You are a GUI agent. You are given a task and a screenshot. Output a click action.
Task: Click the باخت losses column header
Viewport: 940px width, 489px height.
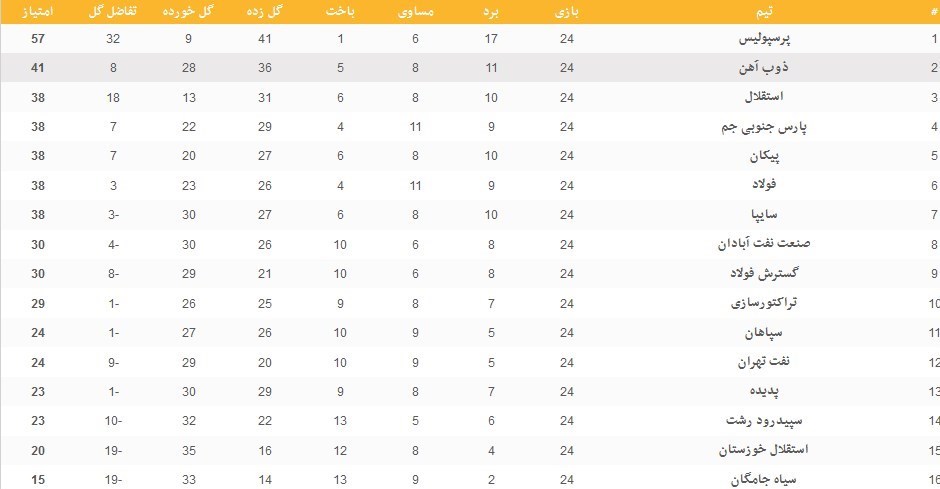340,11
